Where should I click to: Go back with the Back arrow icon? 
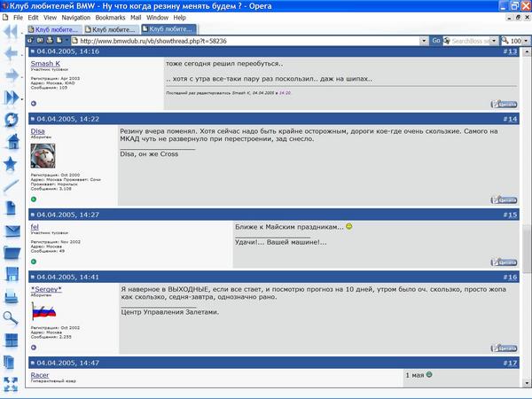coord(12,53)
